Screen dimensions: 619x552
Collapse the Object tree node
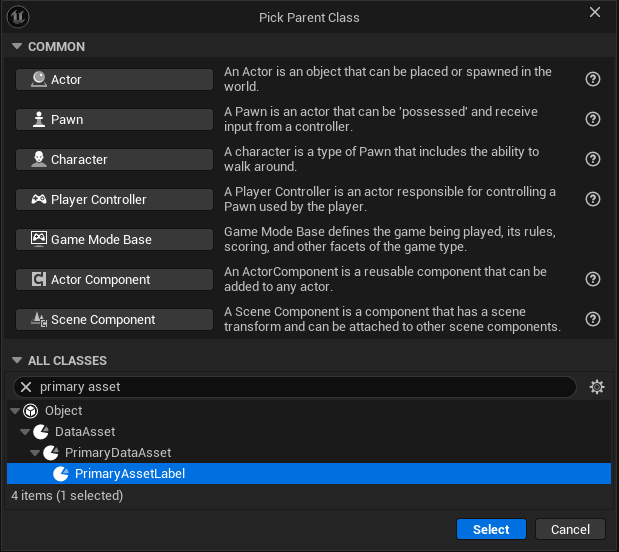15,411
